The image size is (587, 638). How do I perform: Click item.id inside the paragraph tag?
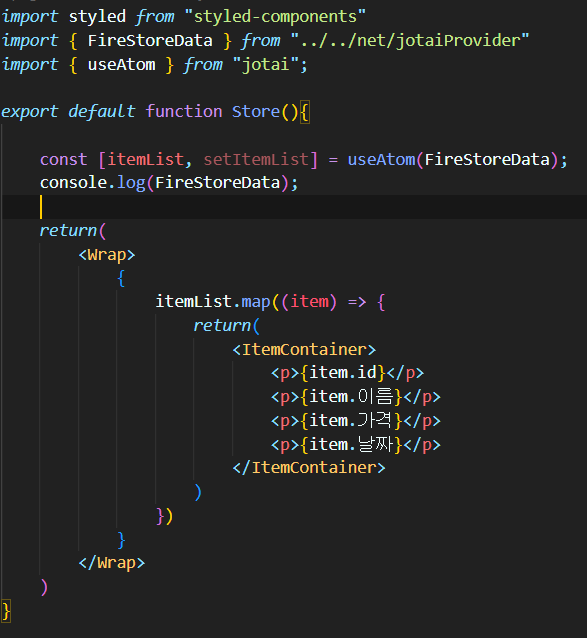343,373
